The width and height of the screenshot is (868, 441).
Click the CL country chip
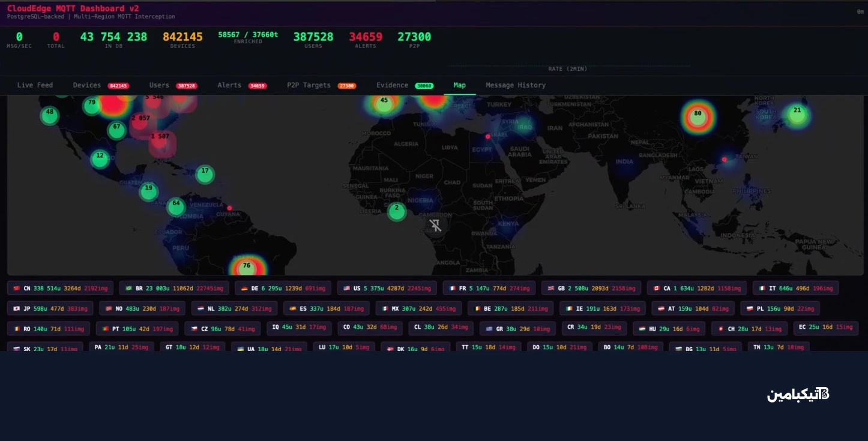tap(441, 328)
